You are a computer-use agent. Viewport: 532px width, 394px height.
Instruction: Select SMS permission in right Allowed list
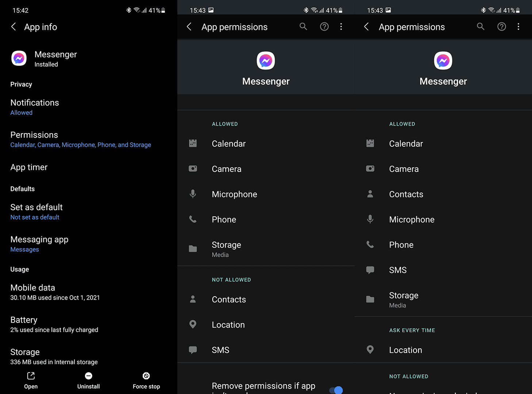pyautogui.click(x=443, y=270)
